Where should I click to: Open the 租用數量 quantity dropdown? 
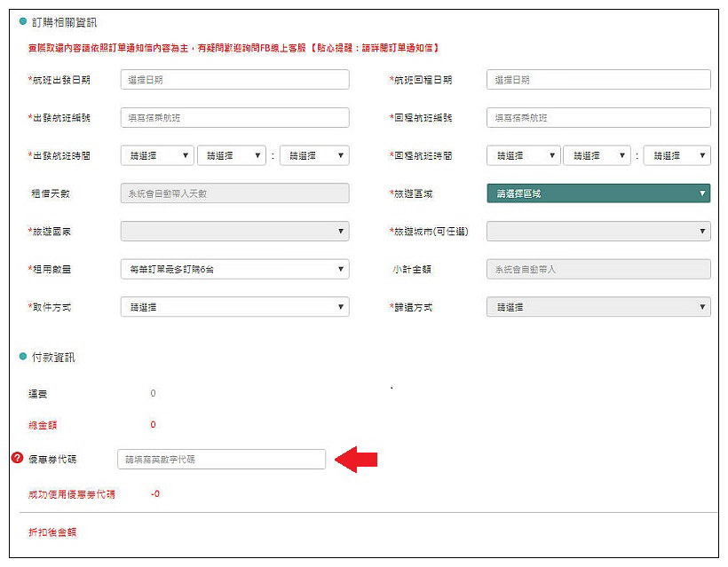234,269
